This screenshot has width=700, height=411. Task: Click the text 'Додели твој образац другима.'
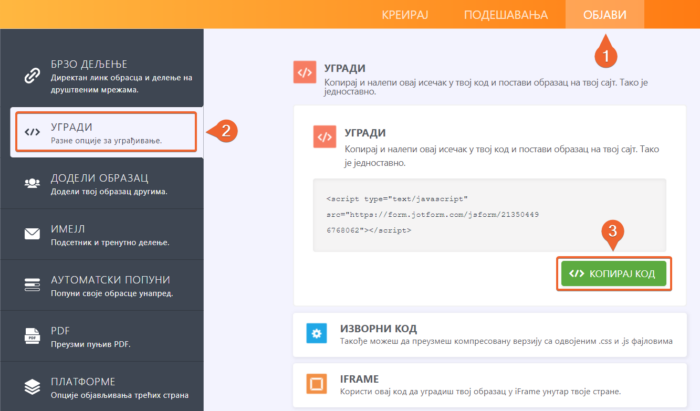pos(109,191)
